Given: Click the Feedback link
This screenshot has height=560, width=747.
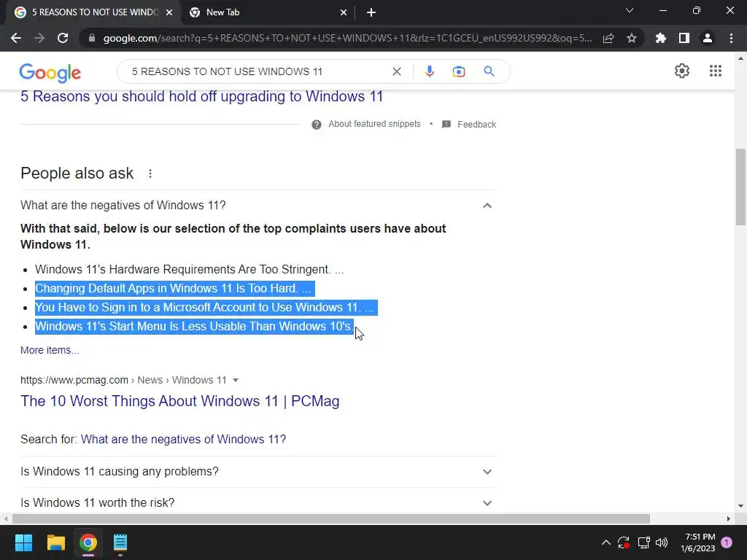Looking at the screenshot, I should click(477, 124).
